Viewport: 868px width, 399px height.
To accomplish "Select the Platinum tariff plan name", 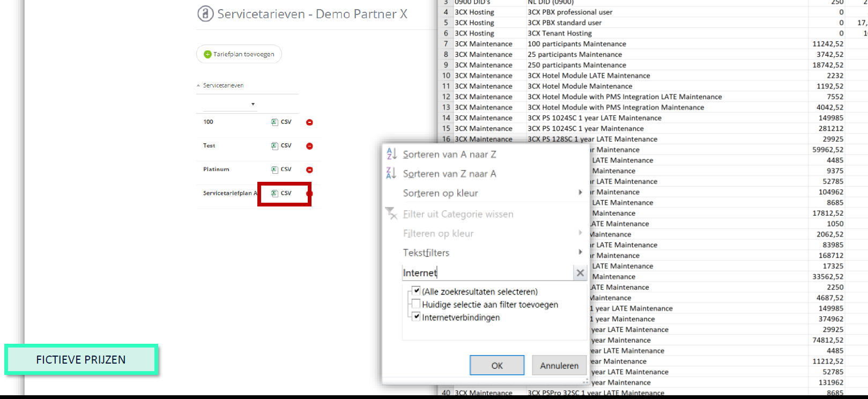I will [x=216, y=169].
